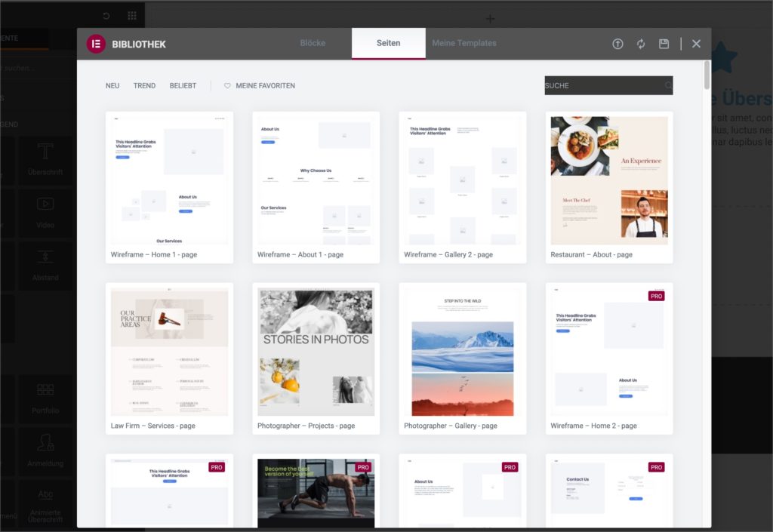
Task: Sync the library with the refresh icon
Action: click(641, 44)
